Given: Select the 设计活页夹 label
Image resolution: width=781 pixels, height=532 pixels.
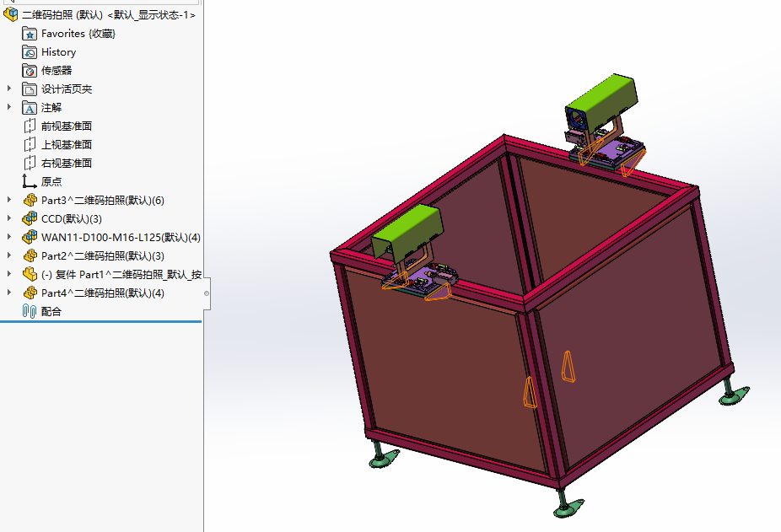Looking at the screenshot, I should (x=67, y=89).
